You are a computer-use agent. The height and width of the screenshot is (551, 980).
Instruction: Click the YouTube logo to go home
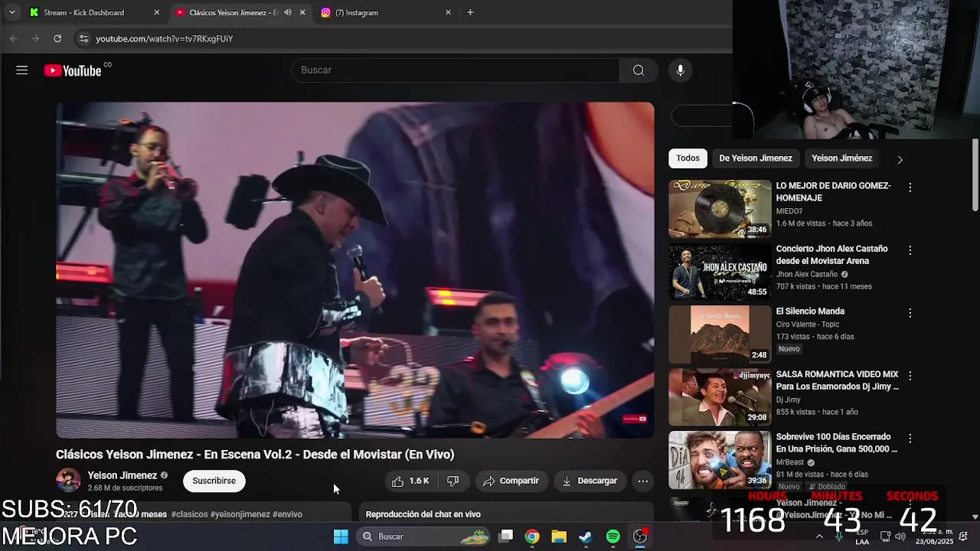coord(73,70)
